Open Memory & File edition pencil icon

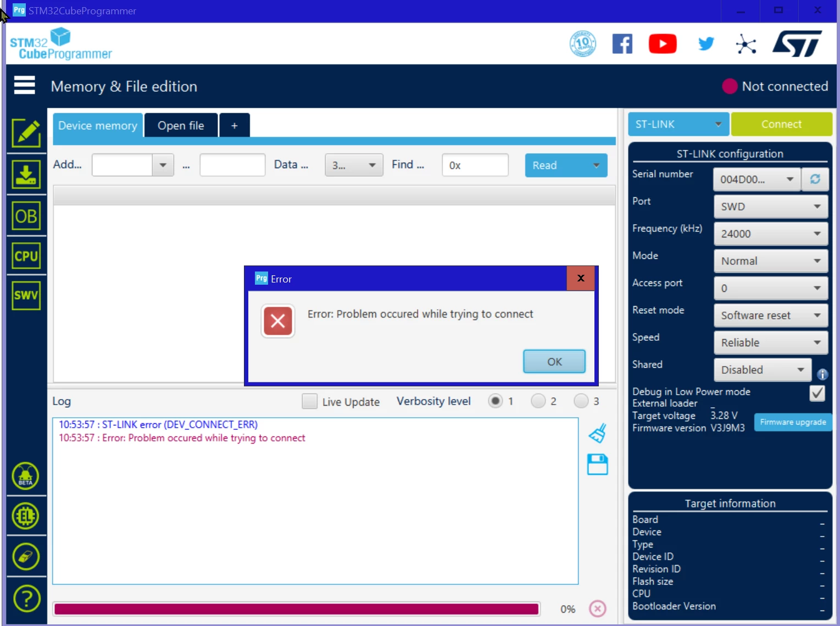26,134
